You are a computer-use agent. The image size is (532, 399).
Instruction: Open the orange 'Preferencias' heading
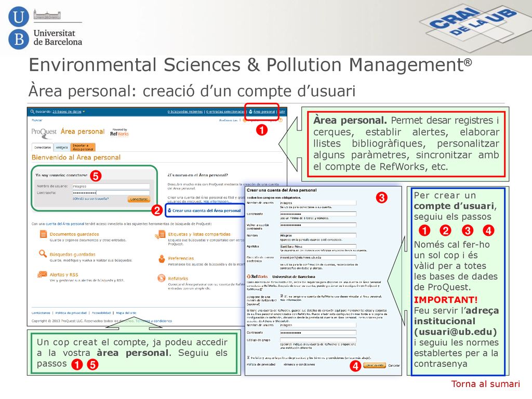[181, 259]
